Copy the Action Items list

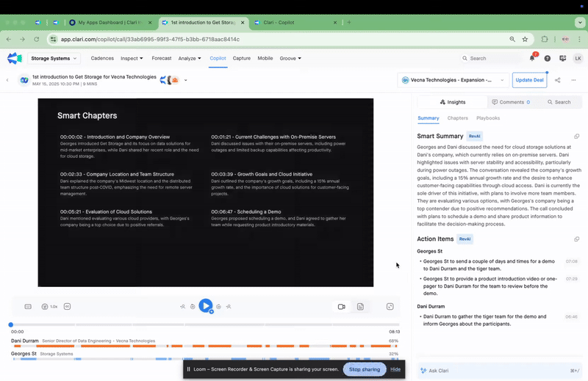[x=576, y=239]
